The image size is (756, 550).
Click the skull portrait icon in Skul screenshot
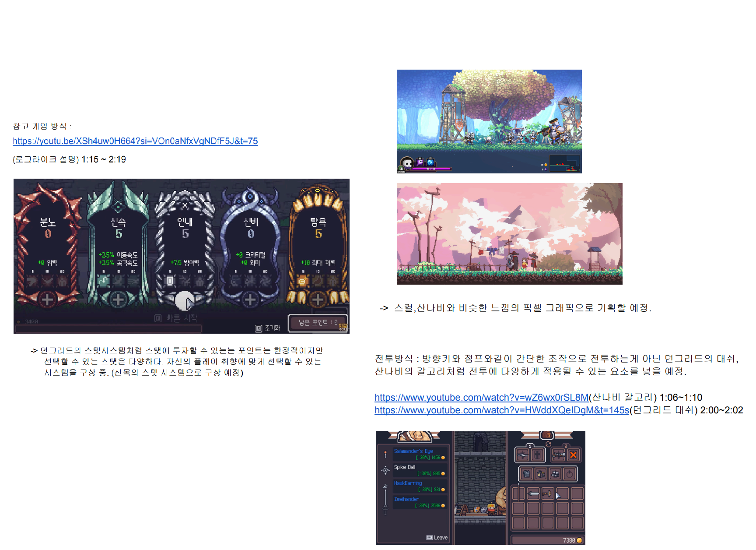[407, 163]
